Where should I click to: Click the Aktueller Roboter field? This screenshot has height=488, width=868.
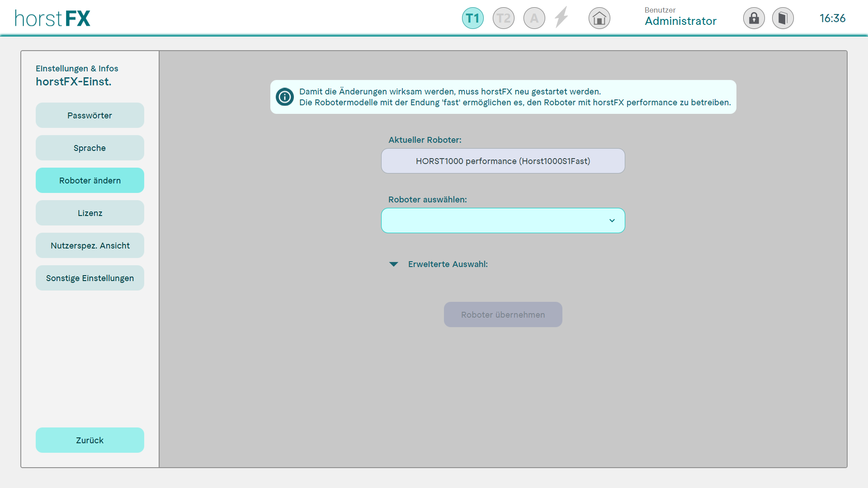pos(503,161)
